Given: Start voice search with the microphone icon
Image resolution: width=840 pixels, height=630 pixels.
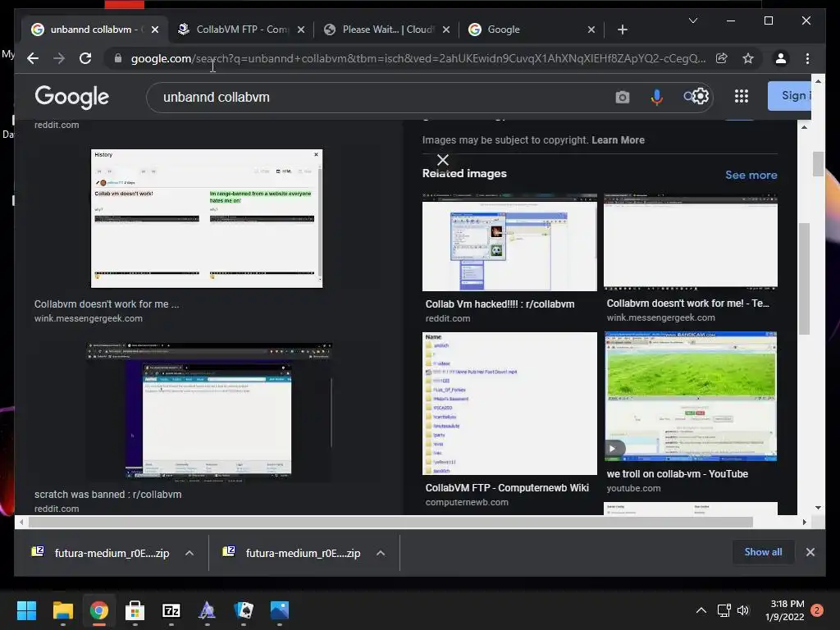Looking at the screenshot, I should [x=657, y=97].
